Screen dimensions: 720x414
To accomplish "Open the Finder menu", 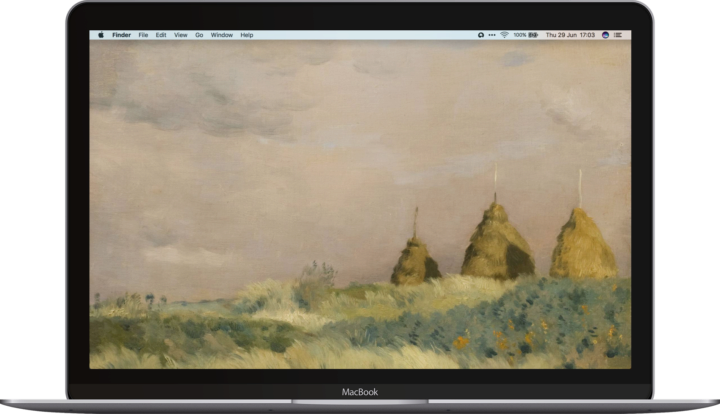I will coord(122,35).
